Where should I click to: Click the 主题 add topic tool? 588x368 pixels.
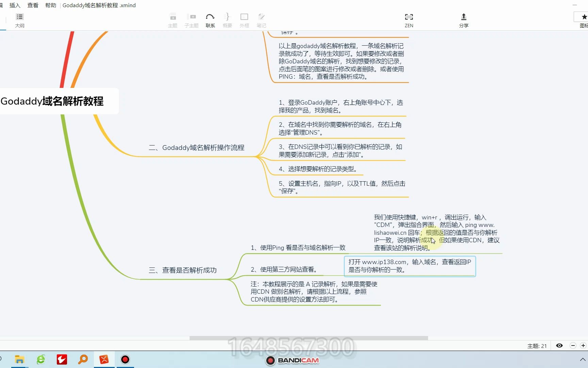point(173,20)
